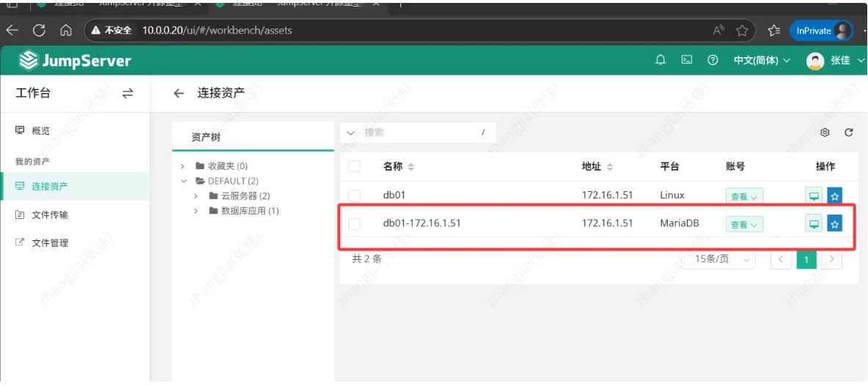Open the 15条/页 page size dropdown
Viewport: 868px width, 386px height.
click(x=719, y=259)
